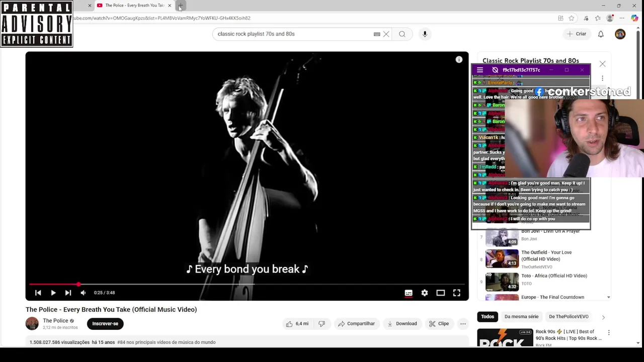Close the Classic Rock playlist panel

[x=602, y=64]
